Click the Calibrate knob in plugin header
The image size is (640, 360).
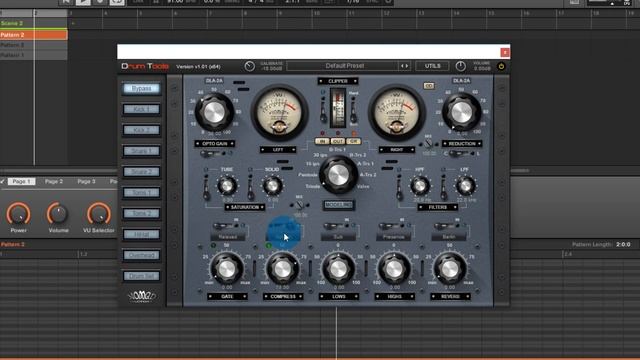click(x=249, y=66)
